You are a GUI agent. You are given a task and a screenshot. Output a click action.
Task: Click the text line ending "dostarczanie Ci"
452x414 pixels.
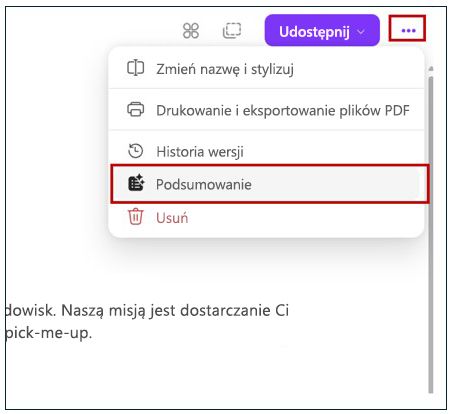click(x=147, y=311)
